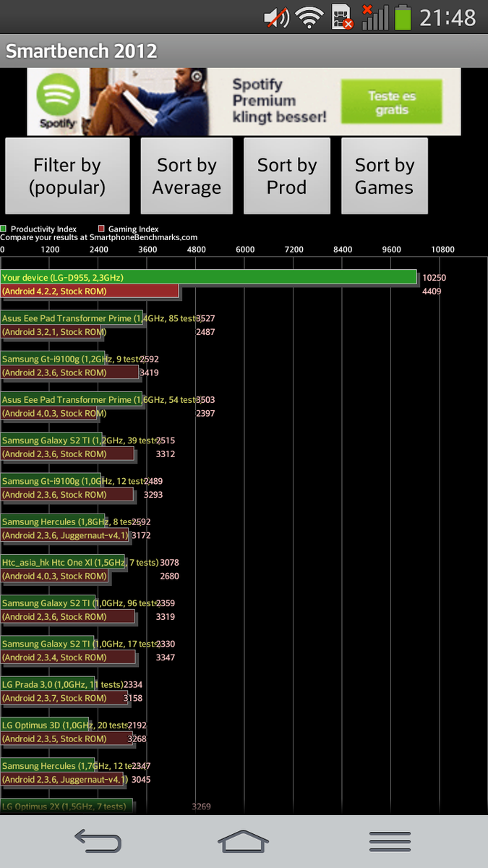Select Samsung Galaxy S2 TI 1,2GHz row
The image size is (488, 868).
88,446
